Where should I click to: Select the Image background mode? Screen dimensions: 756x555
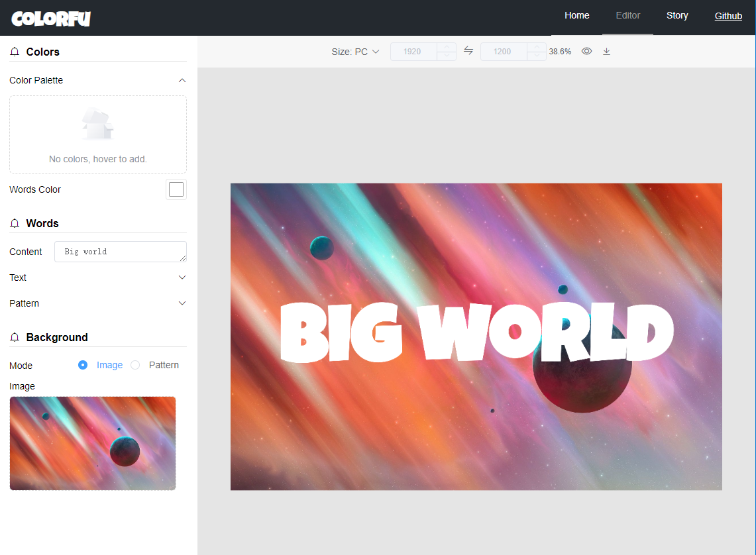click(x=101, y=365)
